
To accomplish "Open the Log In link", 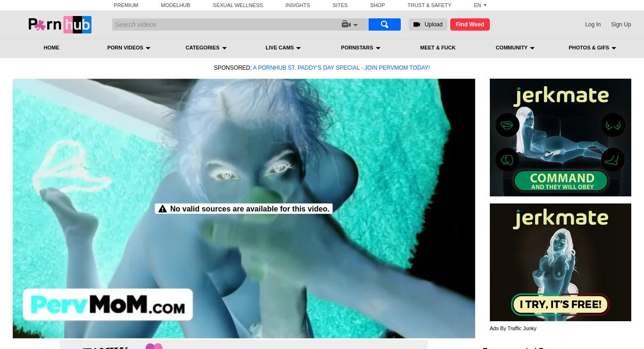I will 593,24.
